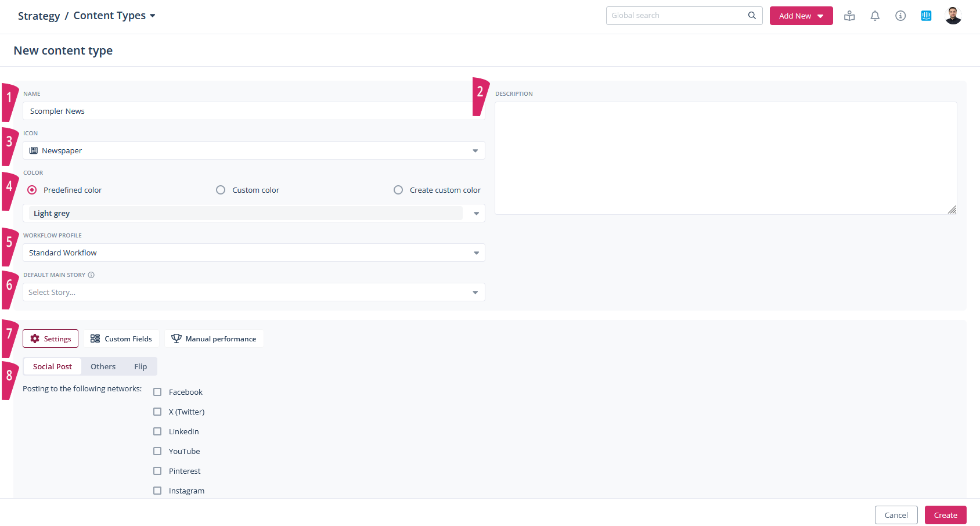Open the notifications bell
This screenshot has height=526, width=980.
[x=875, y=16]
